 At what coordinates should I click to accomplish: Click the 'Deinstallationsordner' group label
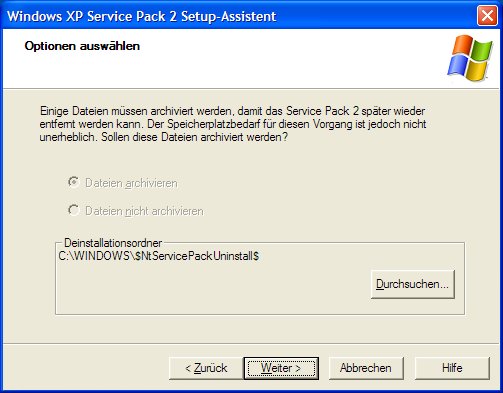[113, 243]
